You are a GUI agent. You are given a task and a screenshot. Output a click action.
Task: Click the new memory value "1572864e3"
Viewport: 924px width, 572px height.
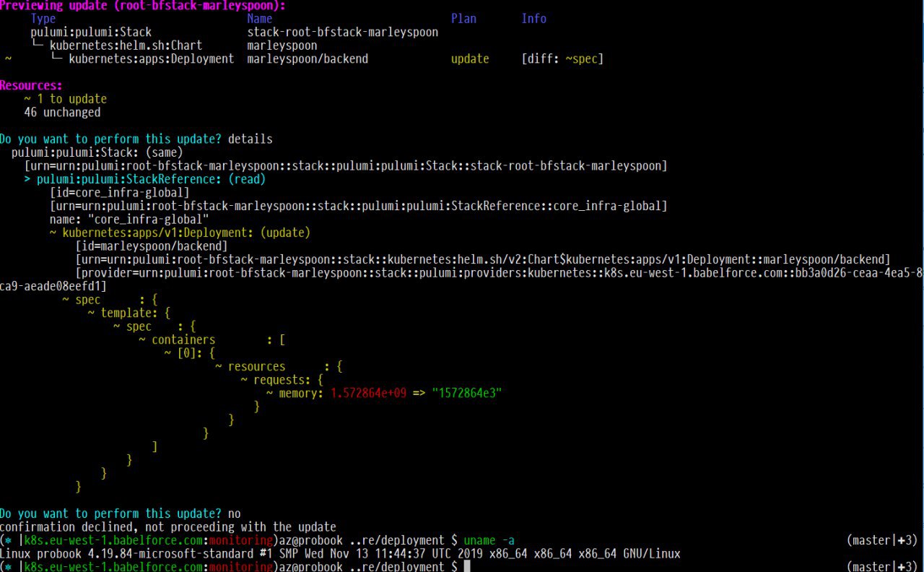click(x=467, y=393)
